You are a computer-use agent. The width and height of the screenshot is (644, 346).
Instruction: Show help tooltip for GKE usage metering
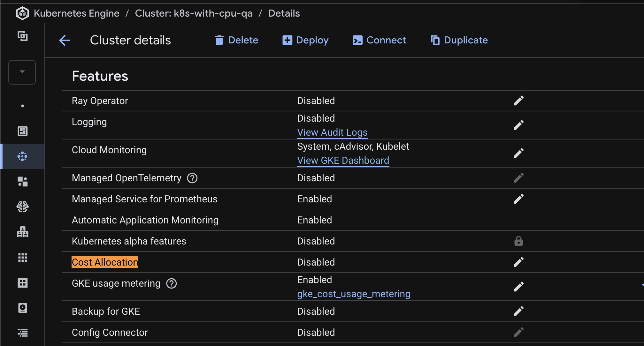click(172, 283)
